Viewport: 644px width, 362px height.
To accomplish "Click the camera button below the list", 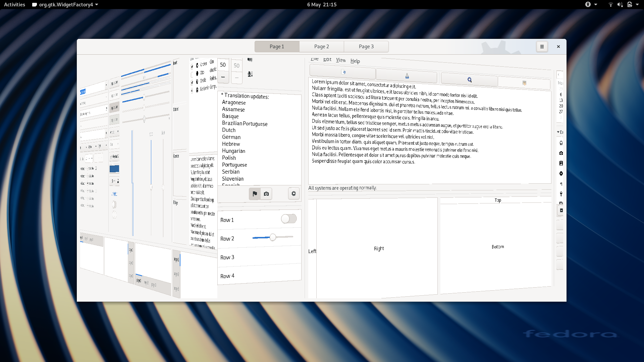I will point(266,194).
